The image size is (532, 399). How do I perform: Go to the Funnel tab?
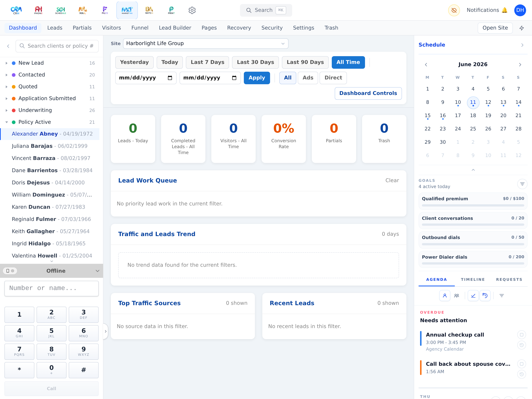pyautogui.click(x=140, y=28)
